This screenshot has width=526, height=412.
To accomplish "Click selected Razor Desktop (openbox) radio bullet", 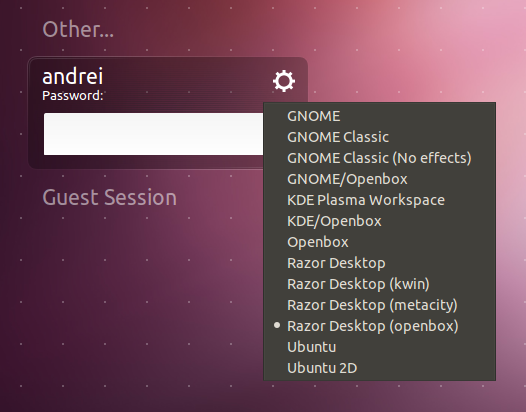I will tap(277, 325).
